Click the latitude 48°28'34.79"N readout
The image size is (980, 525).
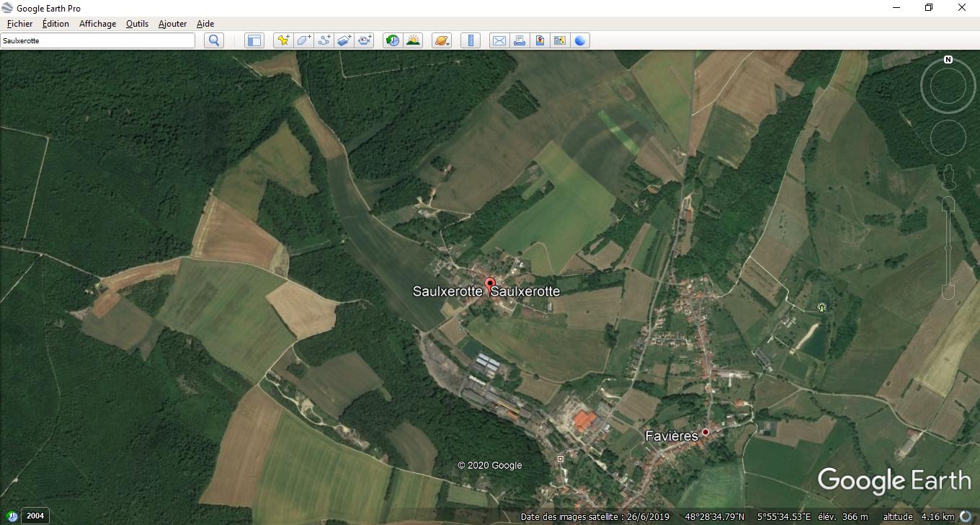click(x=715, y=516)
